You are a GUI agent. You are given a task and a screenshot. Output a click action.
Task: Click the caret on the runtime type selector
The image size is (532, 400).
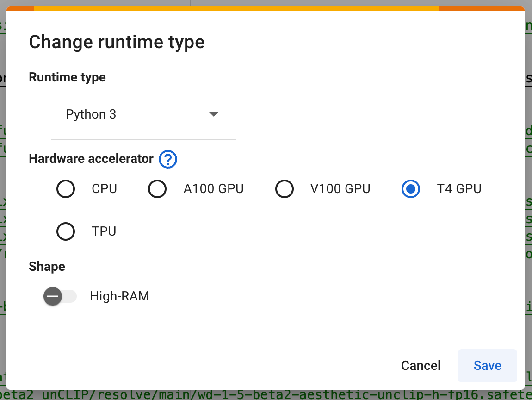click(x=213, y=114)
